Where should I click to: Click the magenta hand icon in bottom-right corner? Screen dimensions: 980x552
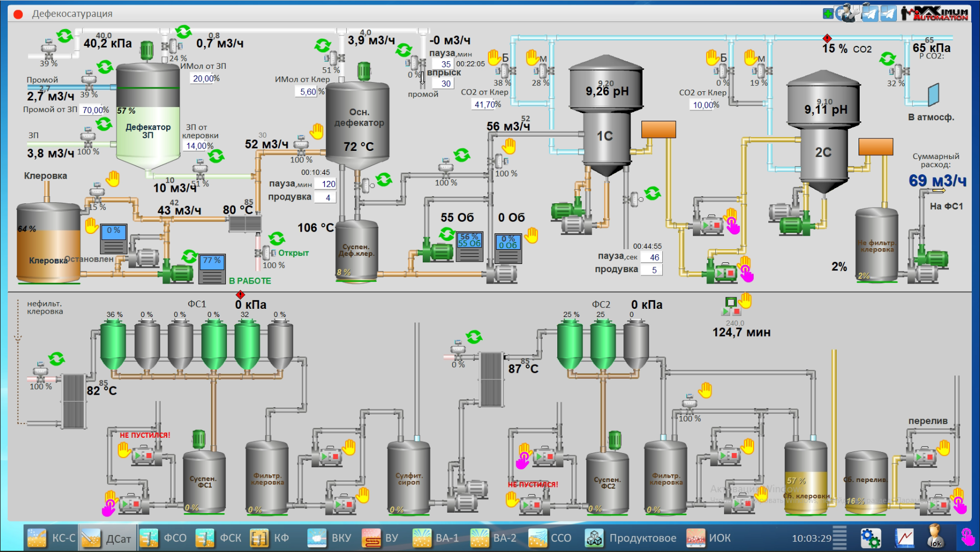[967, 538]
